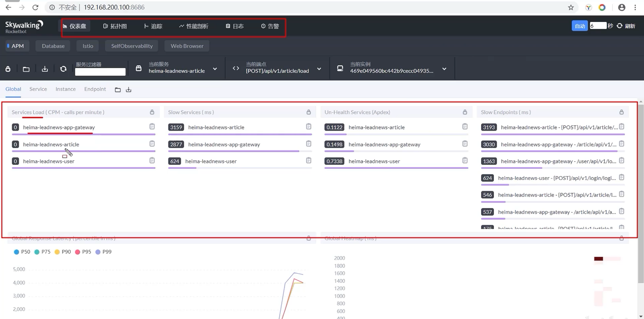Click the import folder icon in toolbar

click(26, 69)
